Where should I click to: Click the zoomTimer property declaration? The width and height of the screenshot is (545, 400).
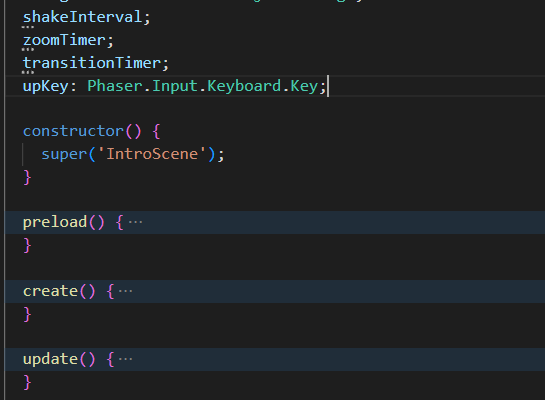68,40
